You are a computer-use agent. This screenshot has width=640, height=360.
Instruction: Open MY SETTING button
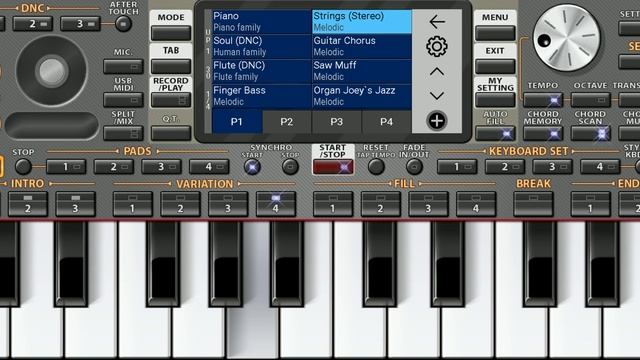(x=495, y=100)
